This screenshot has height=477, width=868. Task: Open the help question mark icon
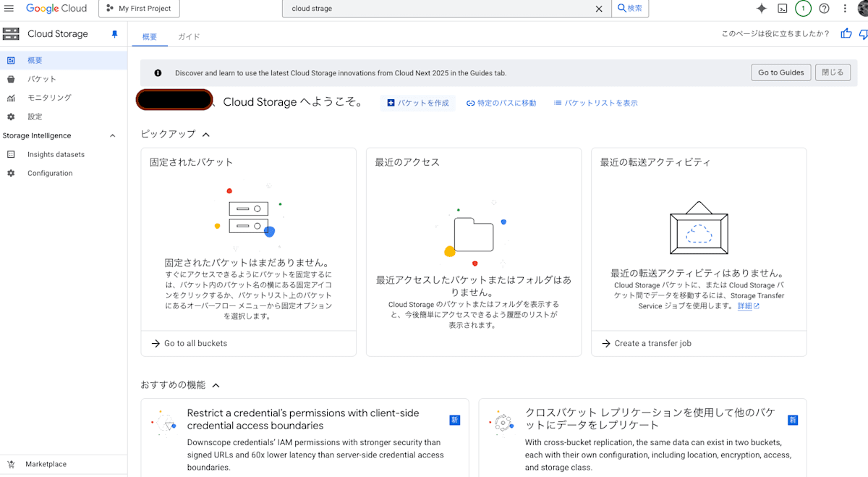click(824, 9)
